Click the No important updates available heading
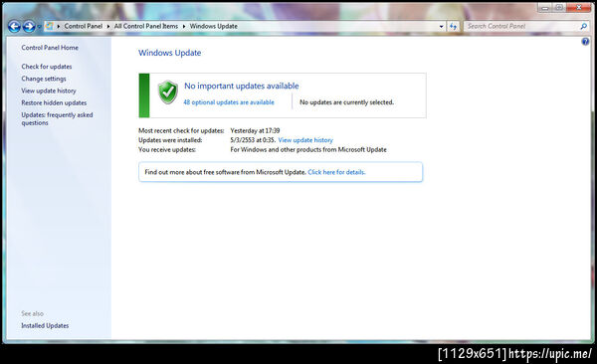 [x=242, y=86]
